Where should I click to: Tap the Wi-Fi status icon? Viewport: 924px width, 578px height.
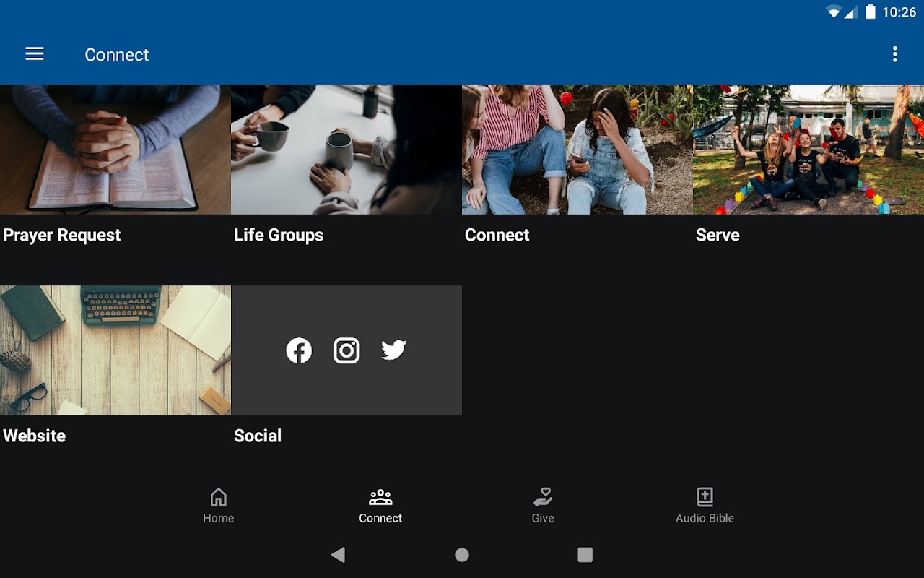click(834, 12)
